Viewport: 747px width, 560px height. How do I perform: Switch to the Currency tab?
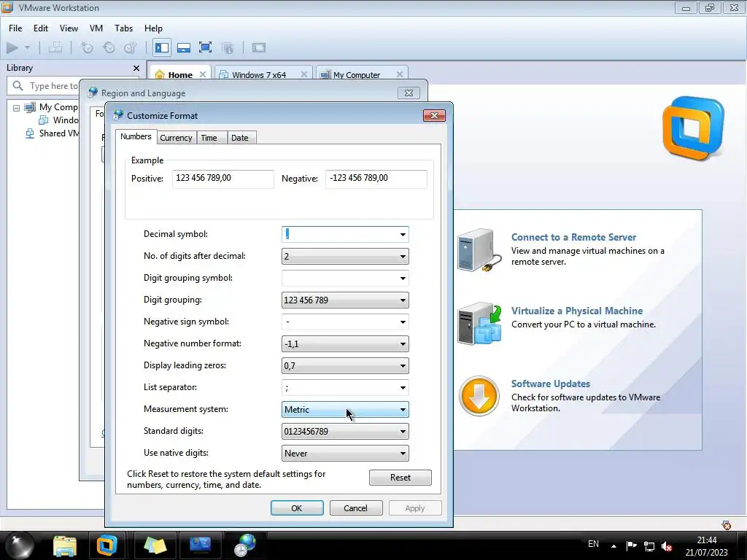(x=176, y=138)
